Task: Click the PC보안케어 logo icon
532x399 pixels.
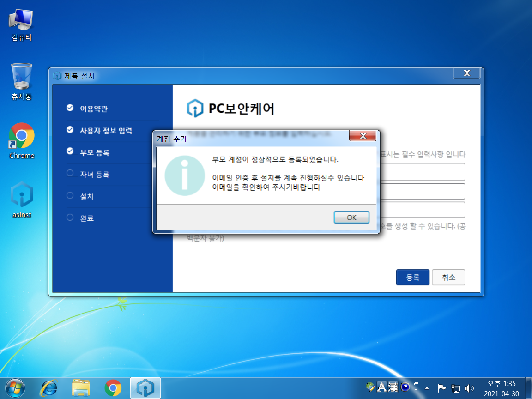Action: point(195,108)
